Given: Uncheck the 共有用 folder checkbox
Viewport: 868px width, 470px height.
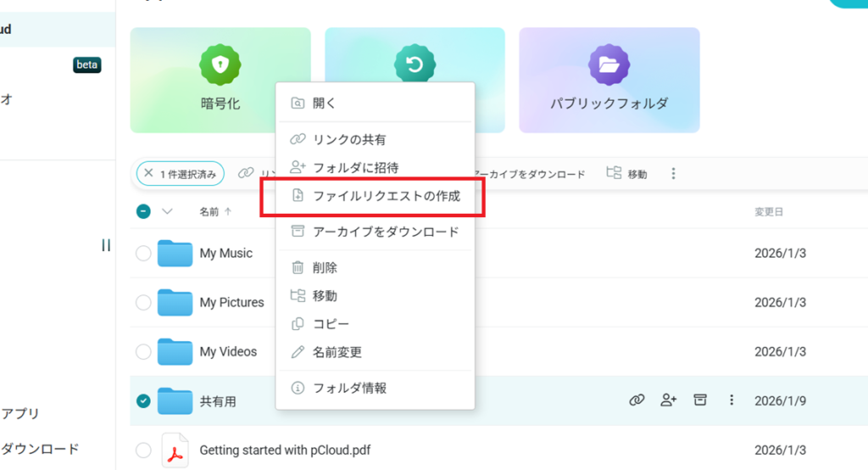Looking at the screenshot, I should [x=143, y=400].
